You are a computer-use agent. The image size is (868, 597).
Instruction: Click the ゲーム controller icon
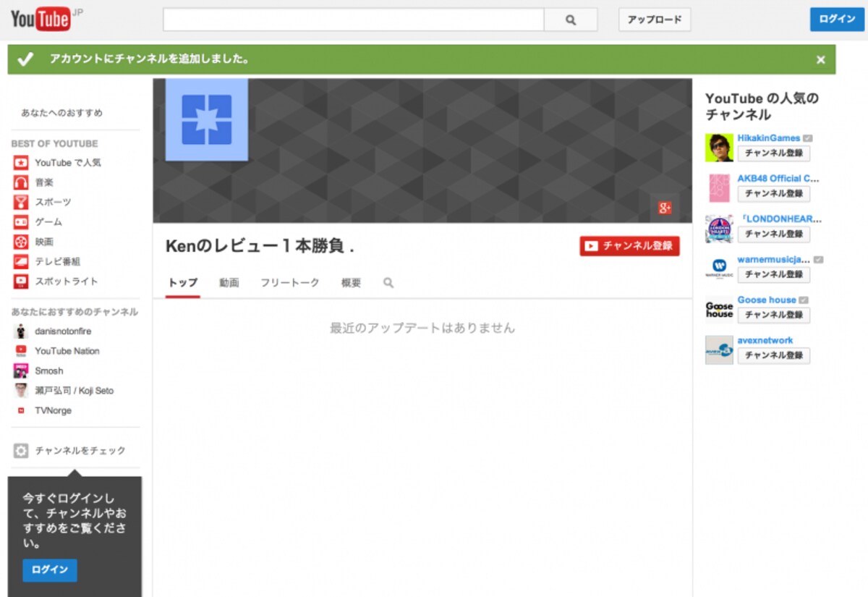(21, 222)
